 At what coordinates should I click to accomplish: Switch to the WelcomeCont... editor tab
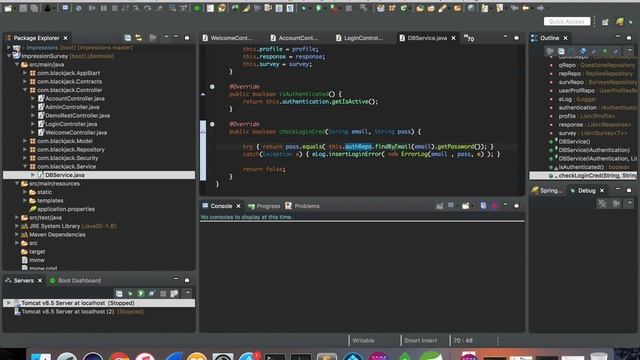pyautogui.click(x=227, y=38)
